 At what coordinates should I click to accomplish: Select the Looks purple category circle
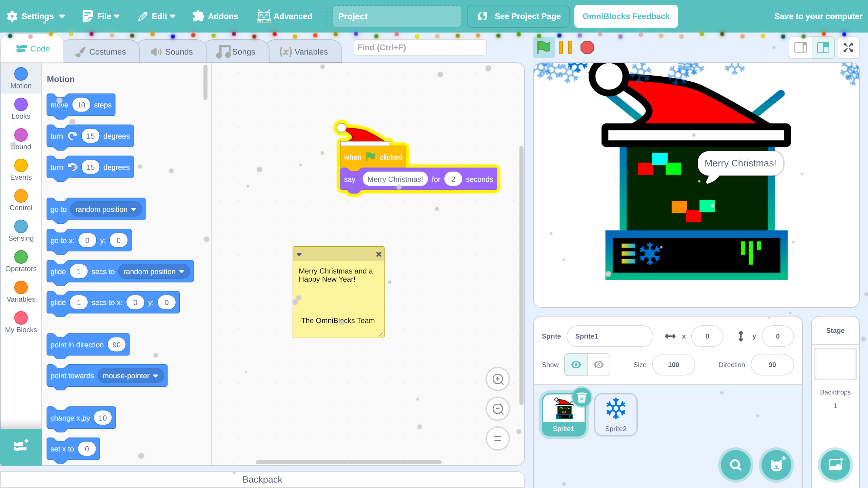(x=21, y=104)
